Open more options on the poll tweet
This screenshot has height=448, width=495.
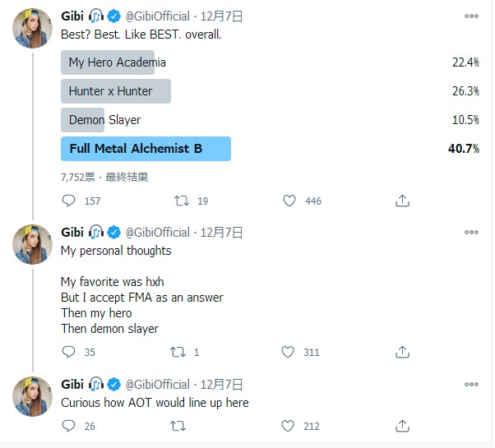(x=471, y=16)
